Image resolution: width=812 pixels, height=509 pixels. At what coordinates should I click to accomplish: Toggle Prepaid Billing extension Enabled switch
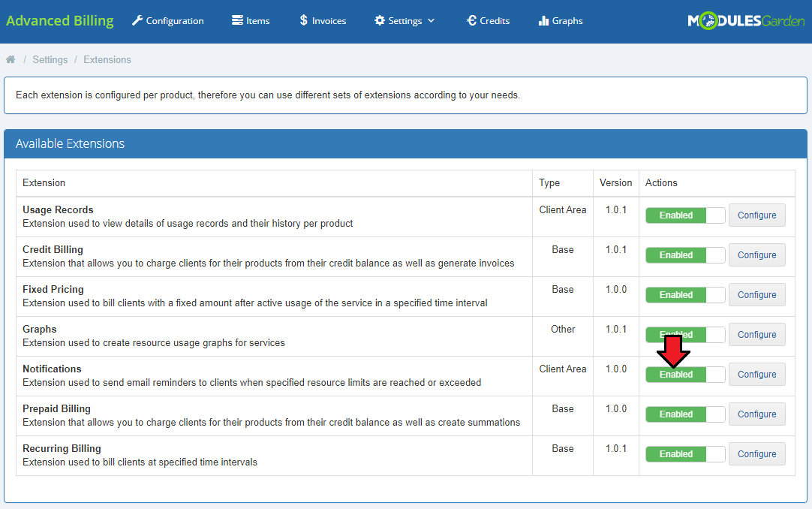[685, 414]
